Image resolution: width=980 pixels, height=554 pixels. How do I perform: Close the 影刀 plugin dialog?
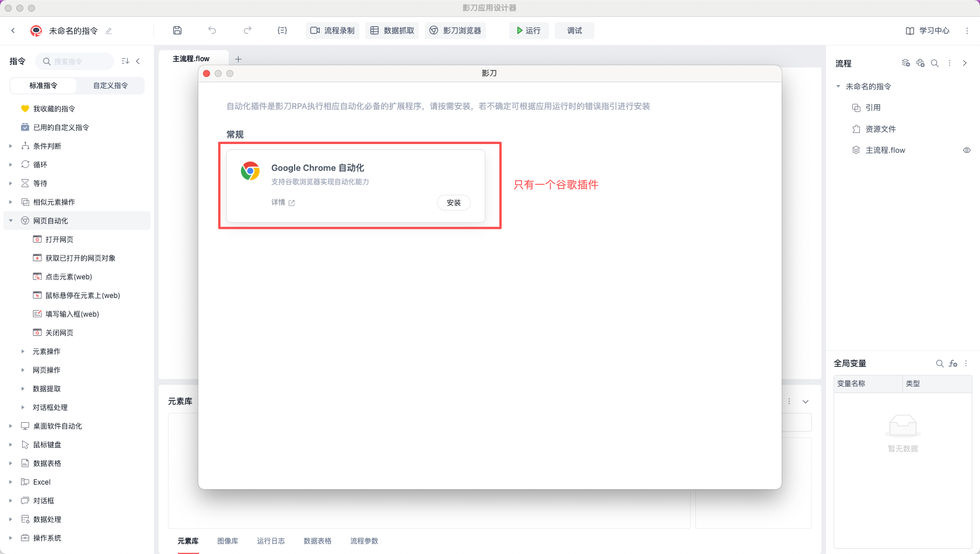tap(206, 73)
